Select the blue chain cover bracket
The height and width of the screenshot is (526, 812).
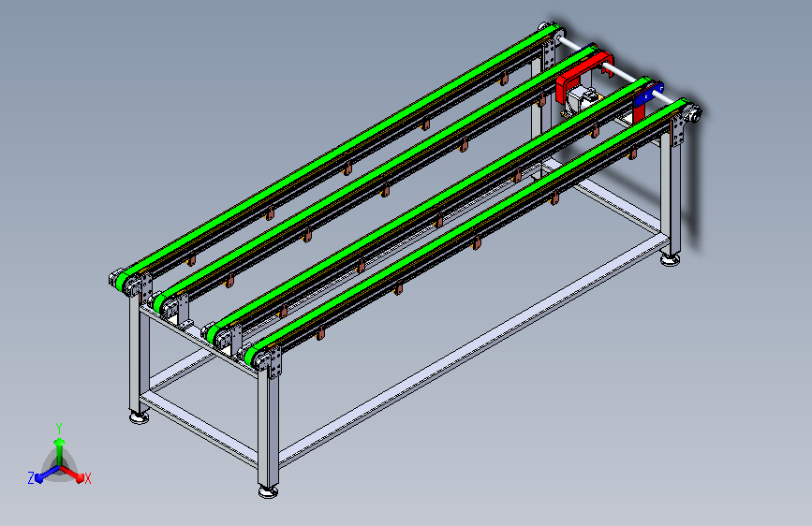coord(648,95)
